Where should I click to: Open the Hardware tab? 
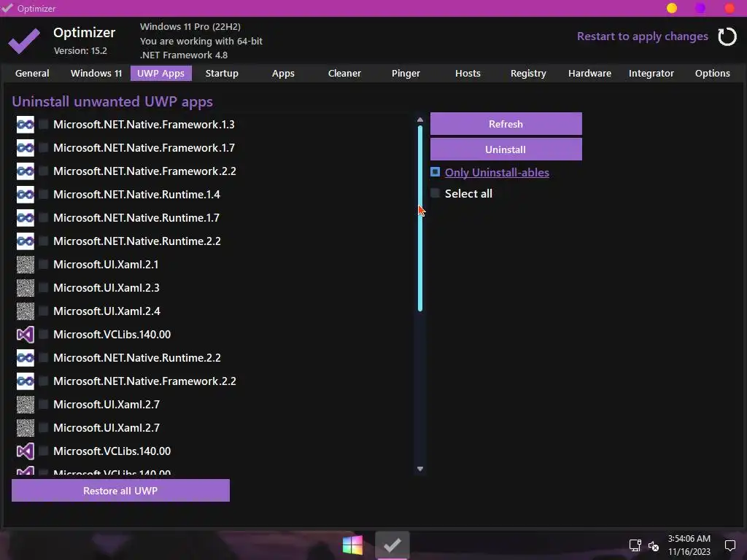589,74
